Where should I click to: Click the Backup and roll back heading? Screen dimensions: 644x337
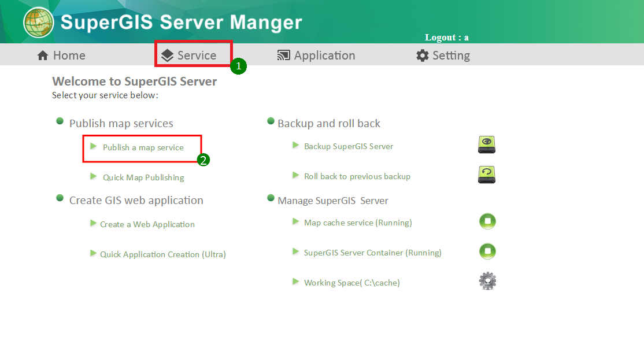[329, 123]
